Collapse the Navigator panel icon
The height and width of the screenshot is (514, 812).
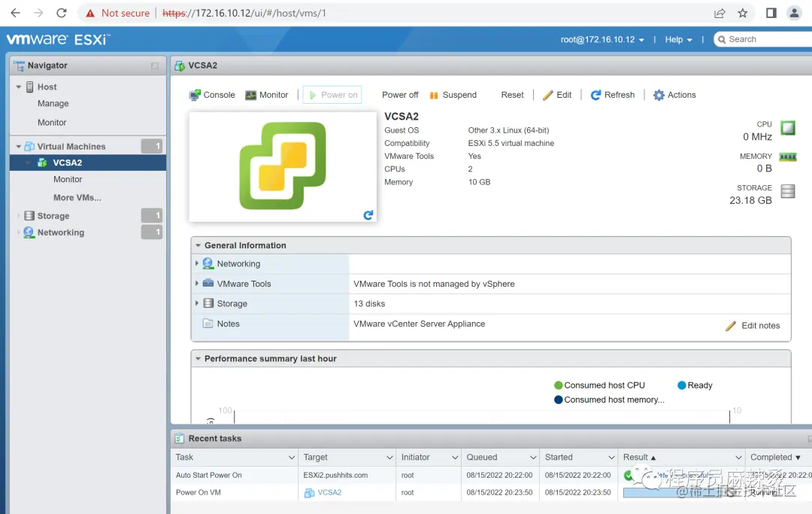[154, 65]
